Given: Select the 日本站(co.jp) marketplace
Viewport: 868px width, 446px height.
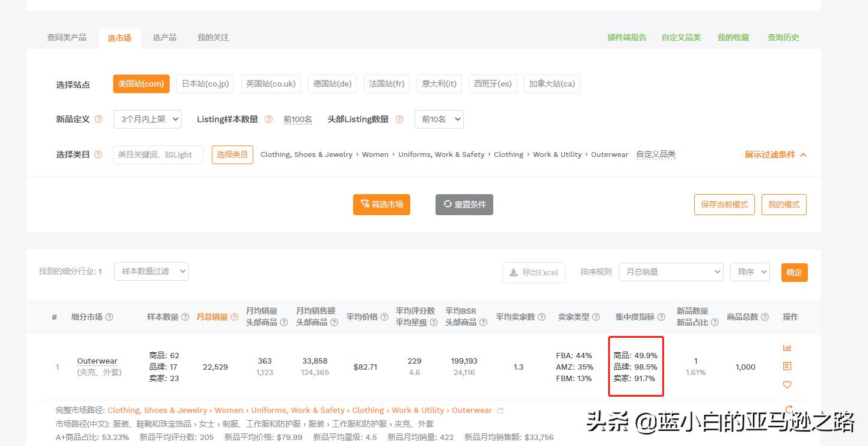Looking at the screenshot, I should click(205, 84).
